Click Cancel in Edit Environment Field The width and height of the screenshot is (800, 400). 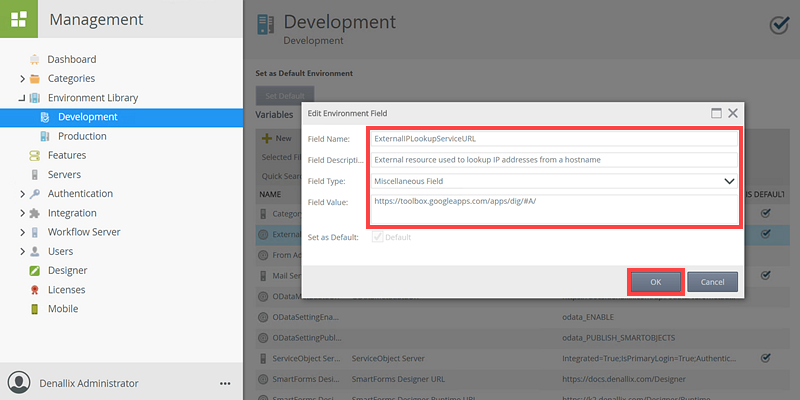(x=712, y=282)
